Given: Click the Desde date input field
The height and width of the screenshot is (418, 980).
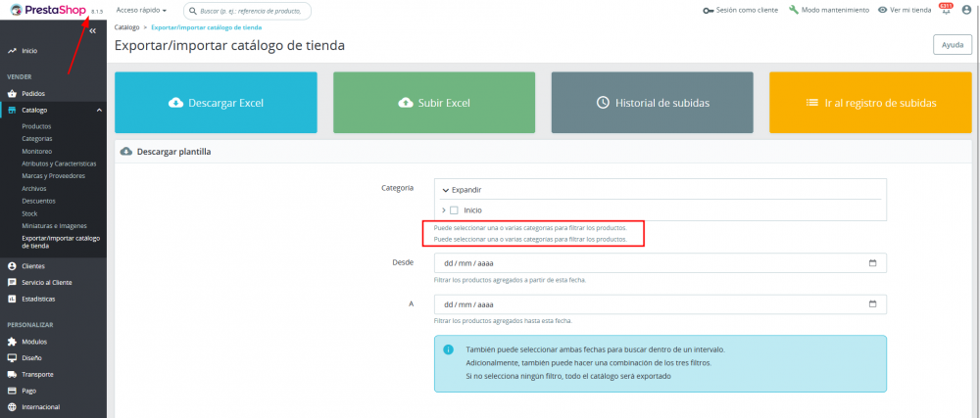Looking at the screenshot, I should pos(660,262).
